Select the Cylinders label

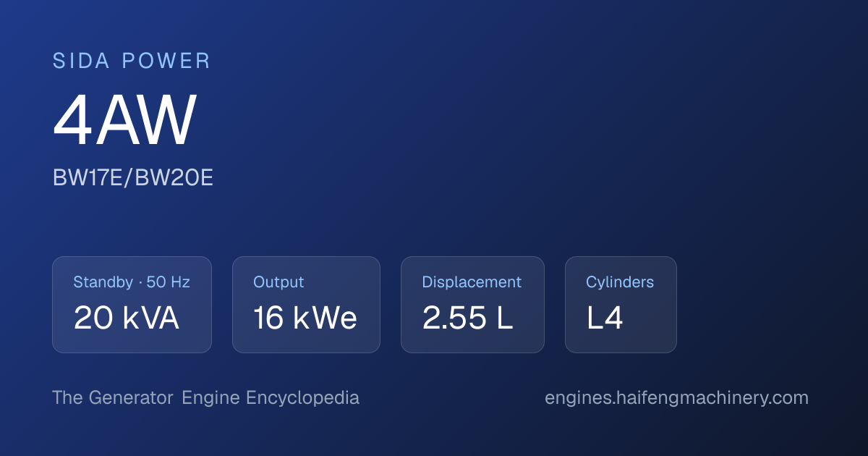[x=620, y=282]
